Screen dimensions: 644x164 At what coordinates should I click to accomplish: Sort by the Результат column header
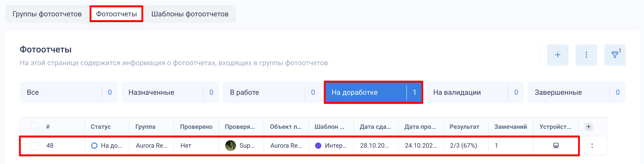click(x=464, y=127)
